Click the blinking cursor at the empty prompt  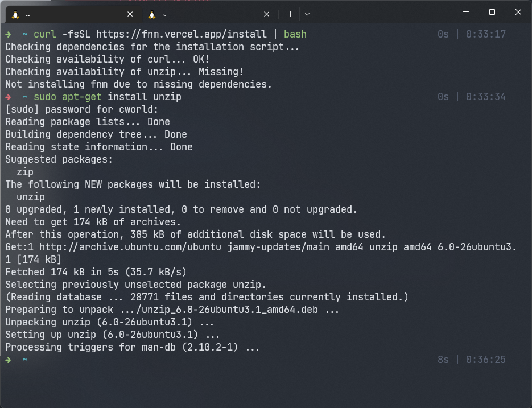tap(33, 360)
